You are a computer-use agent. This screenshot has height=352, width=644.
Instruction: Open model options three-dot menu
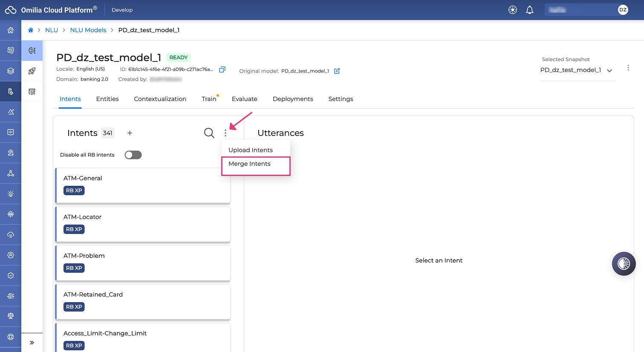628,68
